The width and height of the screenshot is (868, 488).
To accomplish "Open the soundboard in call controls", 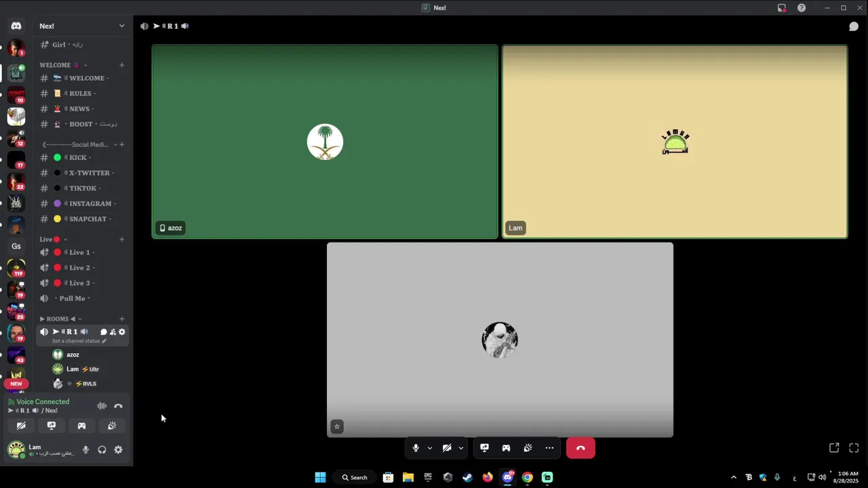I will point(528,448).
